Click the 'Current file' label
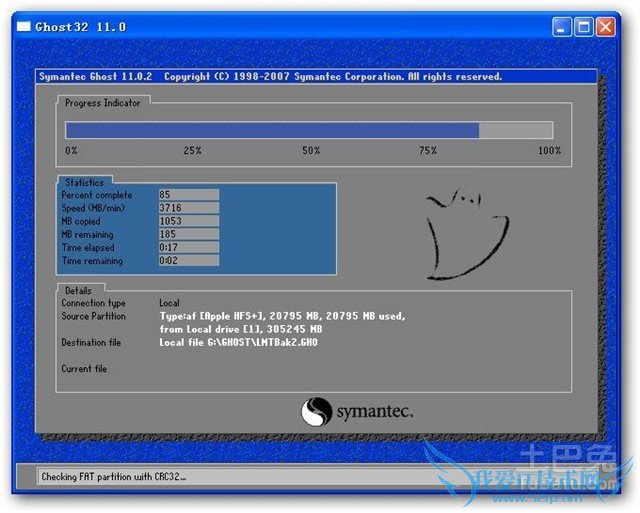This screenshot has height=513, width=640. (84, 369)
